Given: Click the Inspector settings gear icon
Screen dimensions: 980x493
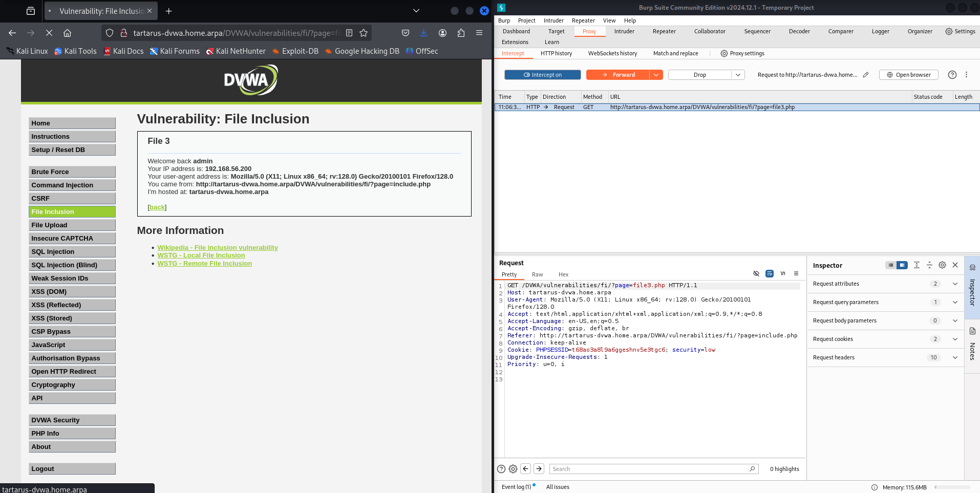Looking at the screenshot, I should (x=942, y=265).
